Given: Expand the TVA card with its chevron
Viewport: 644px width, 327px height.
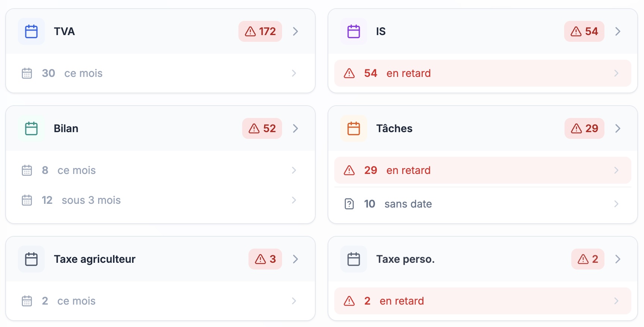Looking at the screenshot, I should coord(296,31).
